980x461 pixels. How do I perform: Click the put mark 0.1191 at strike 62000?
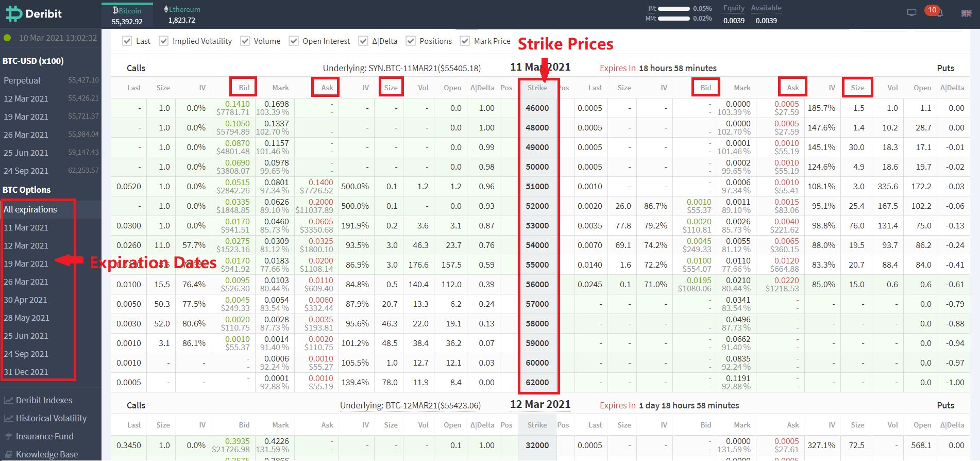[738, 378]
